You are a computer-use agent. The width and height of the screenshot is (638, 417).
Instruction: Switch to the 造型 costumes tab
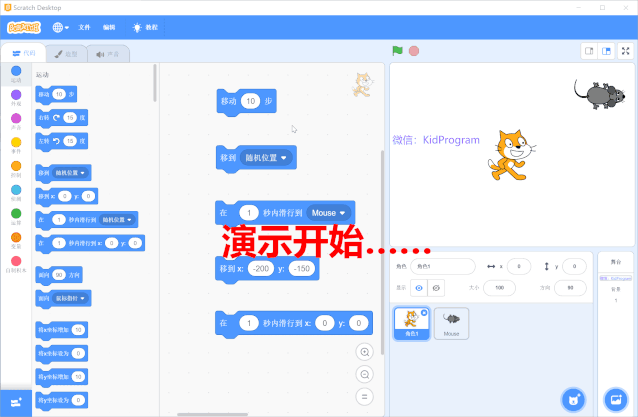(66, 54)
